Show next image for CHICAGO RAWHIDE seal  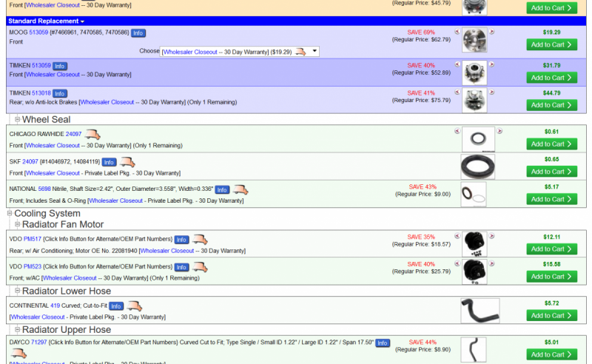(x=499, y=131)
